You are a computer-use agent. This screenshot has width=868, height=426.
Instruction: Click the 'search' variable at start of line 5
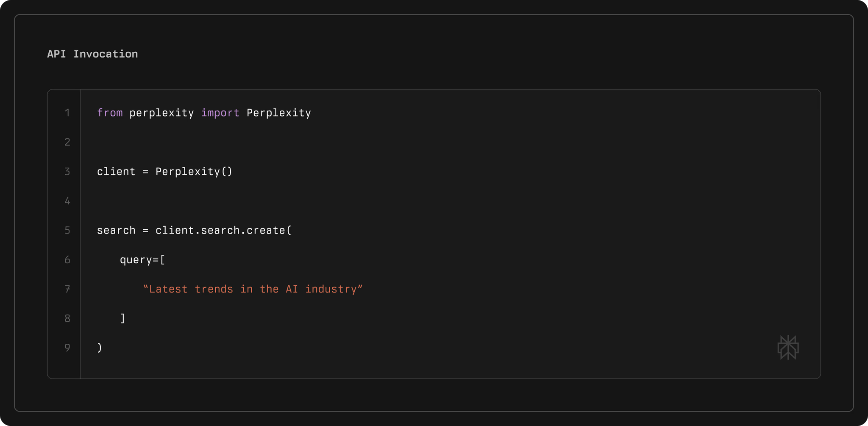pos(116,231)
